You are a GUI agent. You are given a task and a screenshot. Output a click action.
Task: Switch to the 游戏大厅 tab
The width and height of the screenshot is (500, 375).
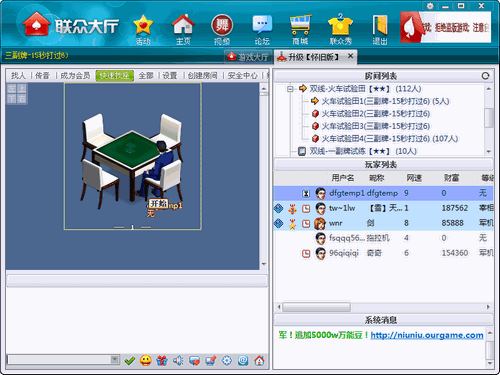248,57
